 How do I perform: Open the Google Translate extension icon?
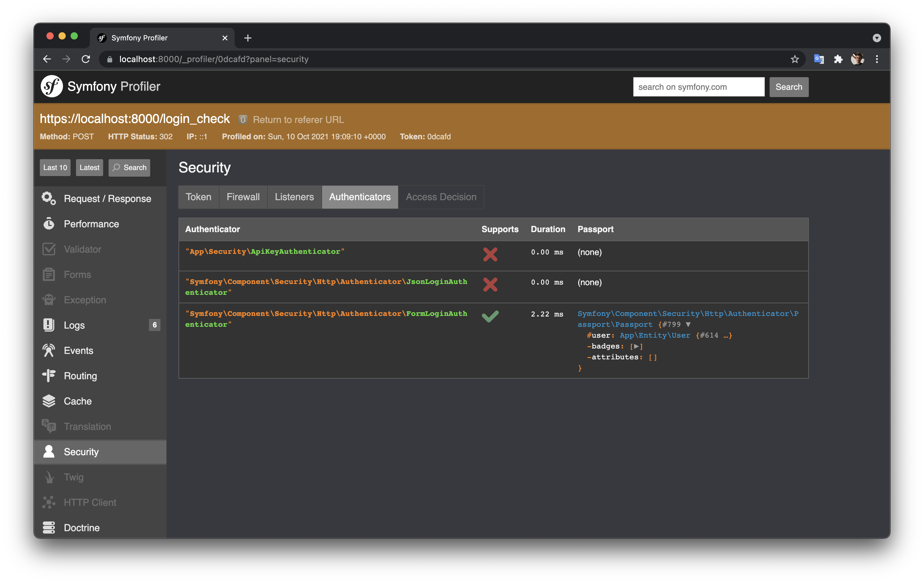coord(819,59)
